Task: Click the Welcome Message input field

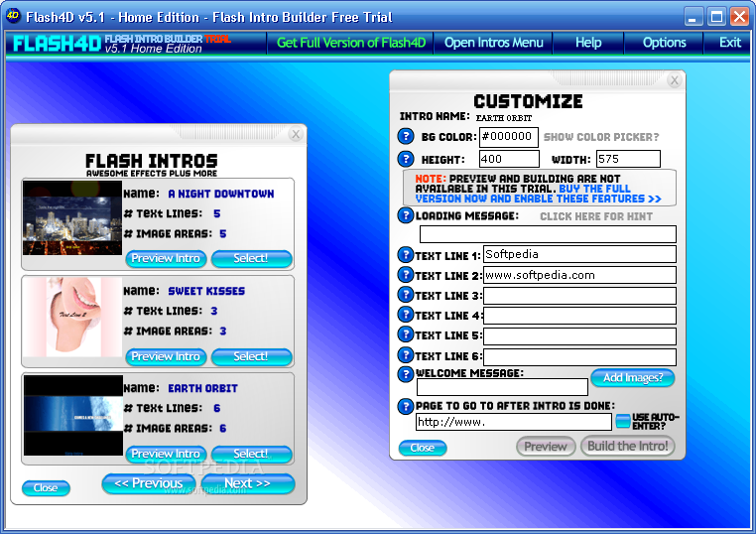Action: 502,387
